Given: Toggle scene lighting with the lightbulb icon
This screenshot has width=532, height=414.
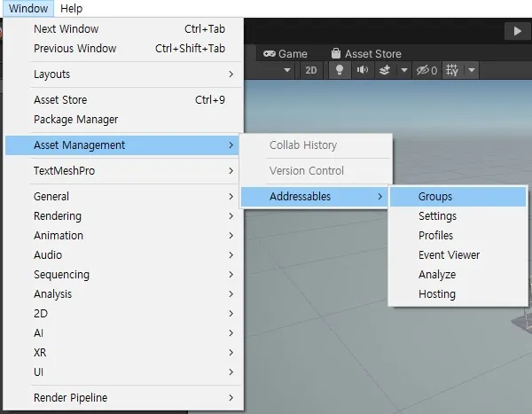Looking at the screenshot, I should point(339,70).
